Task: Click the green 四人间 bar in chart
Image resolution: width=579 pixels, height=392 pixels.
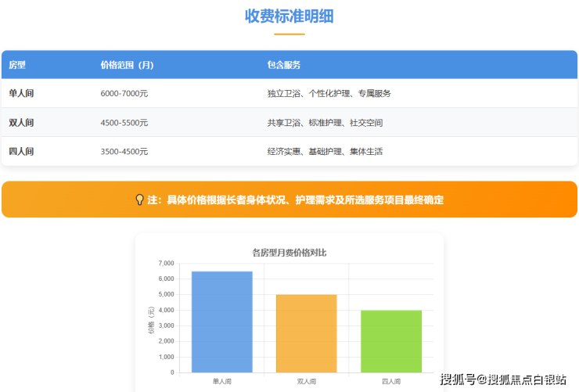Action: (391, 342)
